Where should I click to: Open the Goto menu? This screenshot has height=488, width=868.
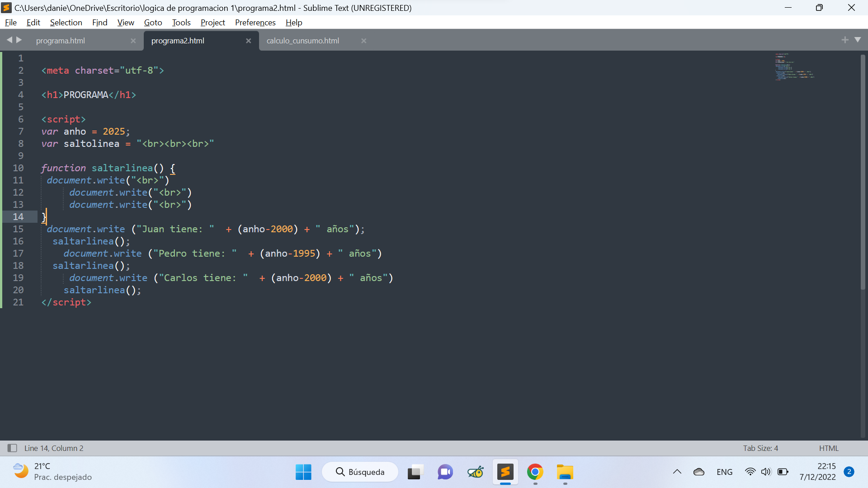153,23
